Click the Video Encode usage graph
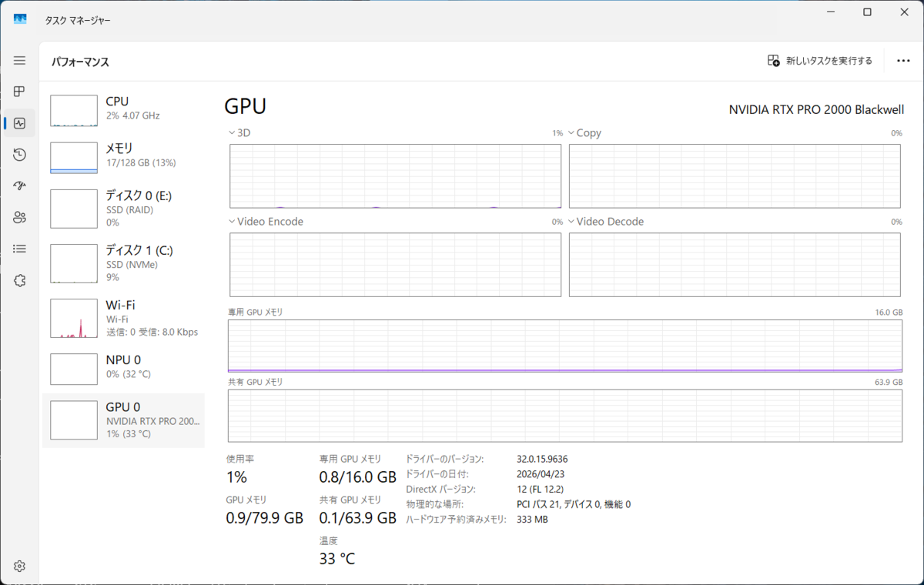The image size is (924, 585). [x=396, y=264]
